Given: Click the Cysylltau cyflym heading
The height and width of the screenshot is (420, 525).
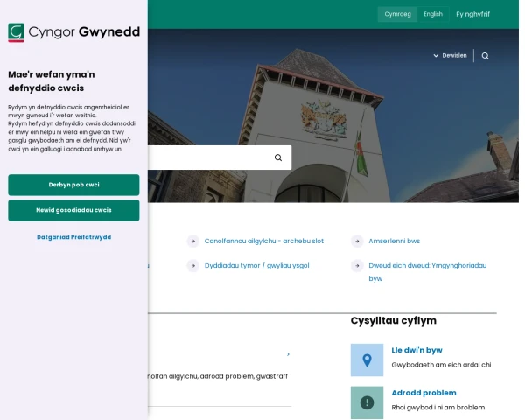Looking at the screenshot, I should (x=394, y=320).
